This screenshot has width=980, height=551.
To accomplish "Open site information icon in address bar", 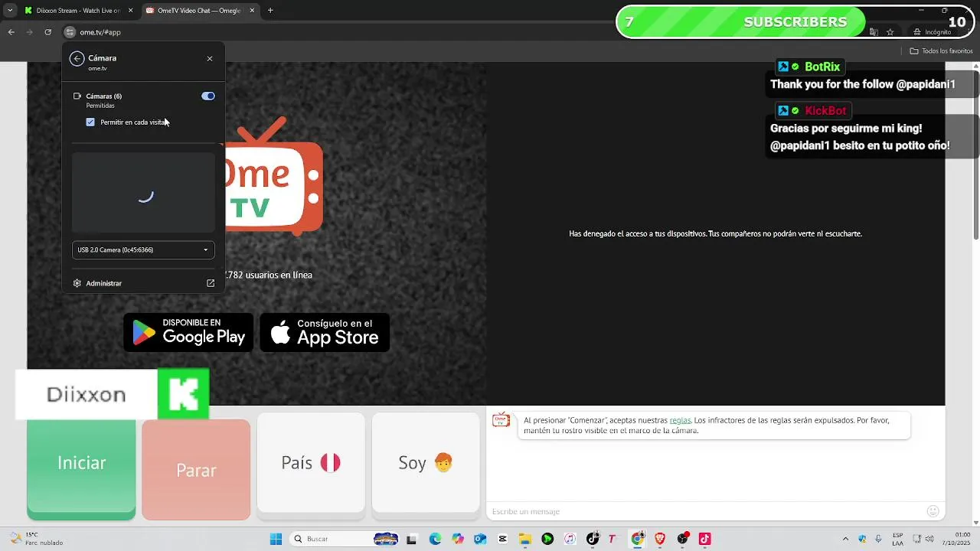I will [x=70, y=32].
